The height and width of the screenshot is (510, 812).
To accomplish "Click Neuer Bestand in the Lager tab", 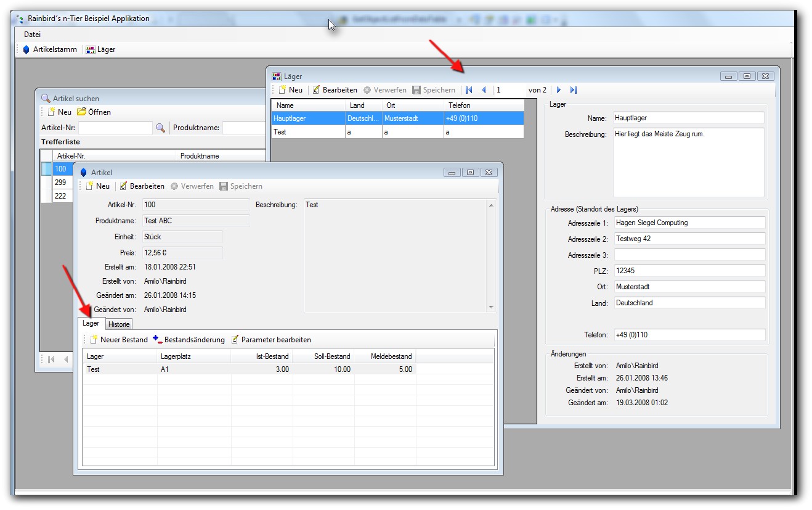I will pyautogui.click(x=119, y=340).
